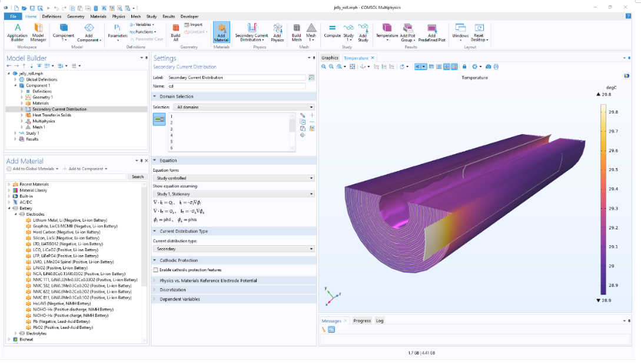Click the Add Plot Group ribbon icon
The image size is (641, 364).
click(407, 32)
